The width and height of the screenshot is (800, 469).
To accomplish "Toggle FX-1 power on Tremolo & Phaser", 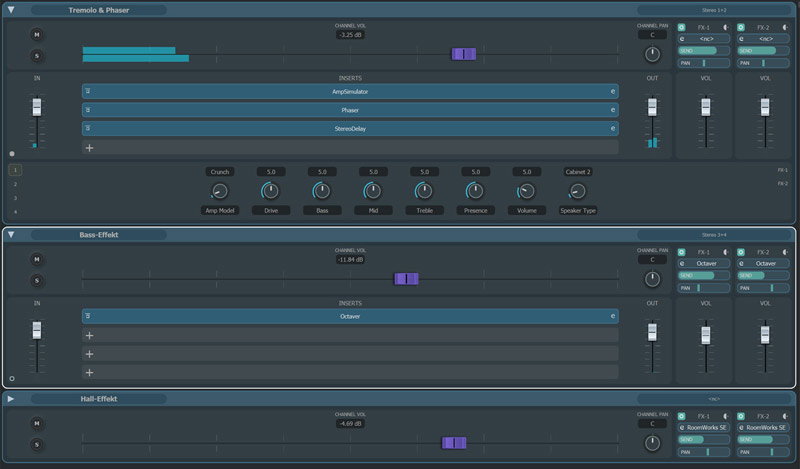I will coord(682,27).
